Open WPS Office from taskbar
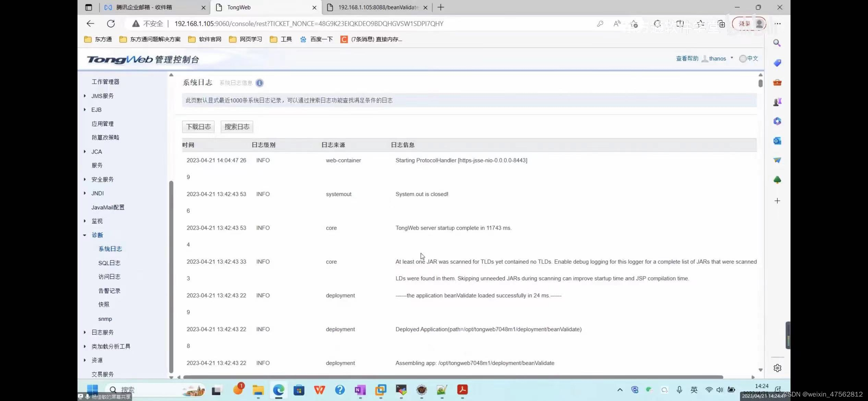This screenshot has width=868, height=401. pos(319,390)
